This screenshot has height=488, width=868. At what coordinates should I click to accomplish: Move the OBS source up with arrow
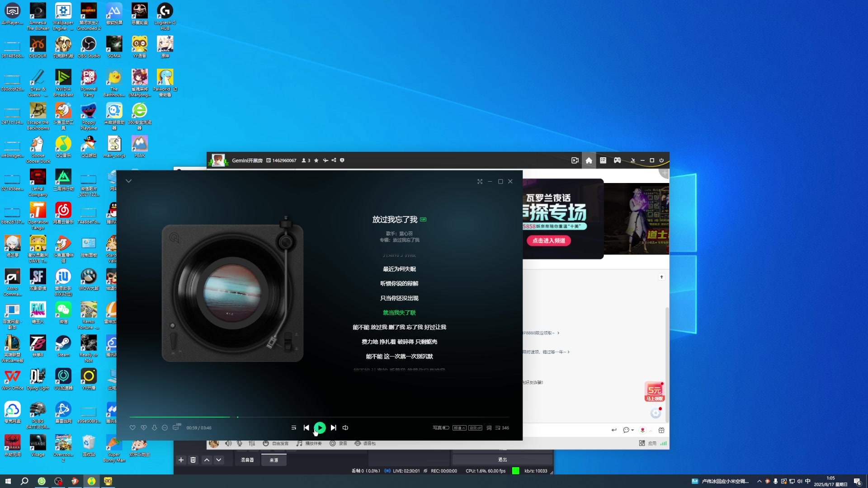[207, 460]
